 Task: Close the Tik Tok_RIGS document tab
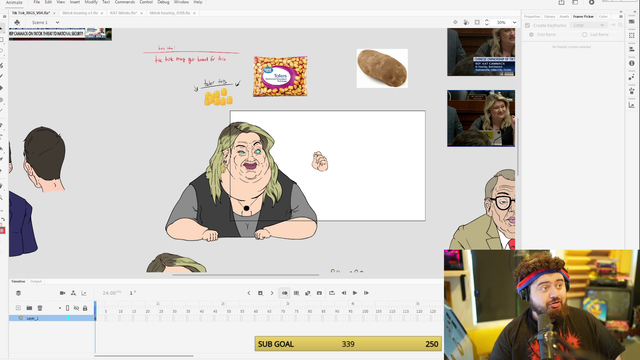coord(54,13)
